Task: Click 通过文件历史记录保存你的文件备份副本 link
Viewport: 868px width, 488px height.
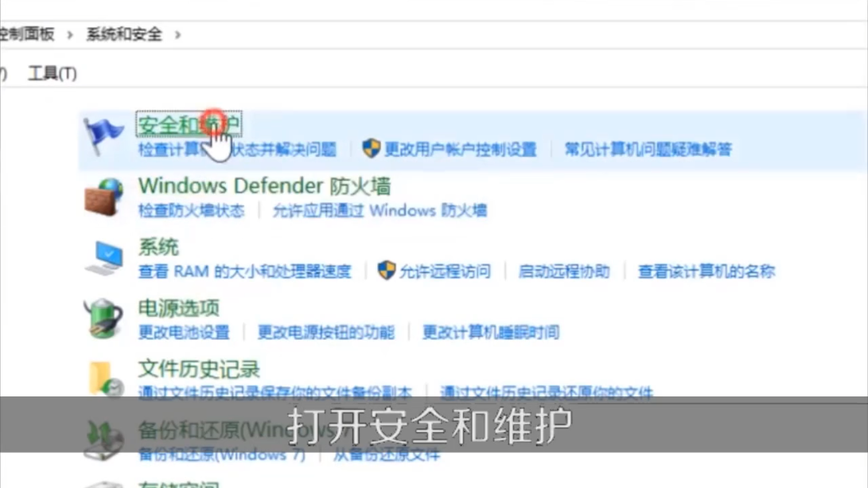Action: [x=275, y=392]
